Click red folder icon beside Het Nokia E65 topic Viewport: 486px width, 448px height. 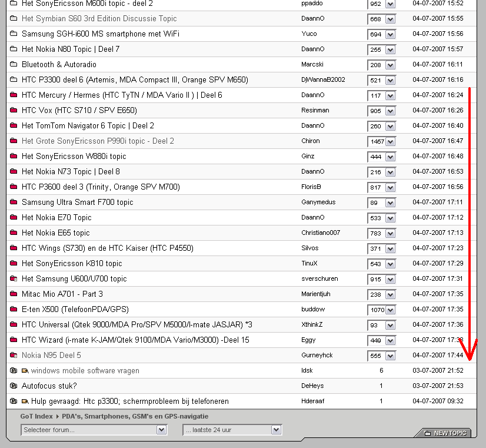click(14, 233)
